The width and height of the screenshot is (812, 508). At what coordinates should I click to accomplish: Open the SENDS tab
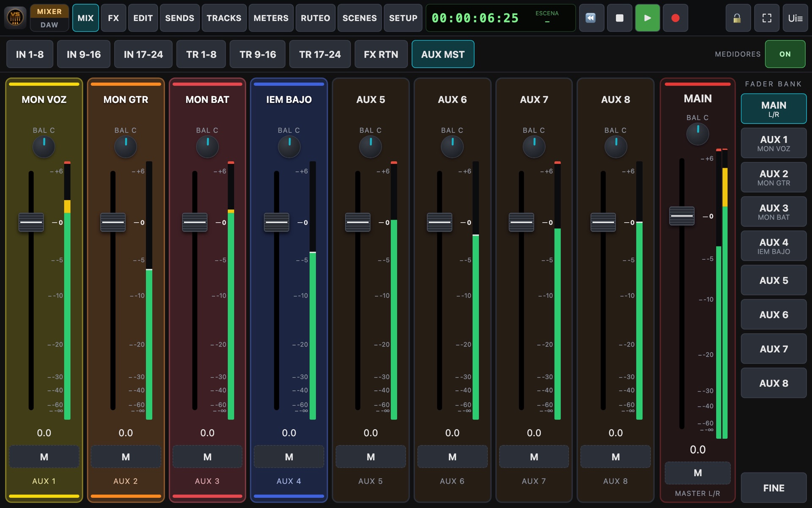point(180,18)
